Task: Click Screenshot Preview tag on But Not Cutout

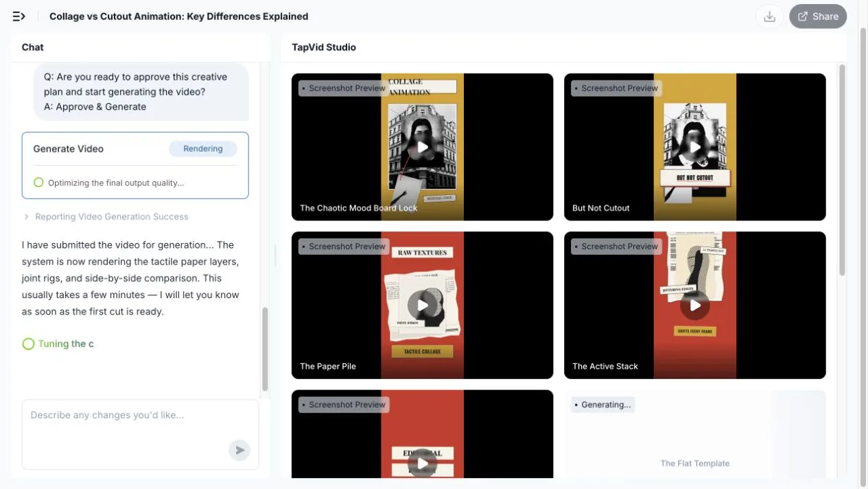Action: coord(616,88)
